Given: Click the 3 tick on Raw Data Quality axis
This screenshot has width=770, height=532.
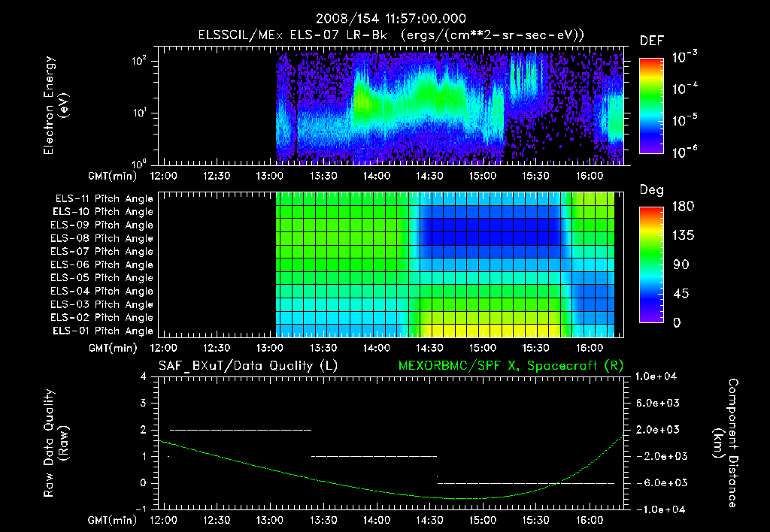Looking at the screenshot, I should [144, 404].
